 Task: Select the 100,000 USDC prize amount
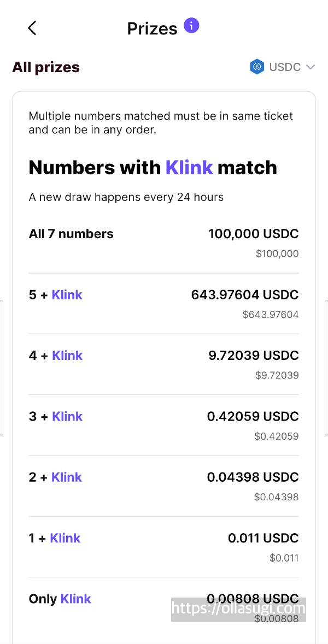(x=253, y=234)
